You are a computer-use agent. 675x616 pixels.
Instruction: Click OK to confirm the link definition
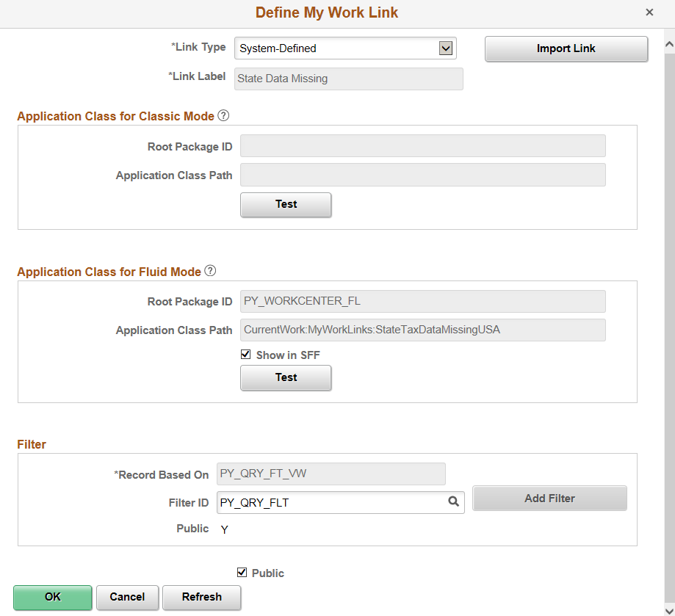point(52,598)
